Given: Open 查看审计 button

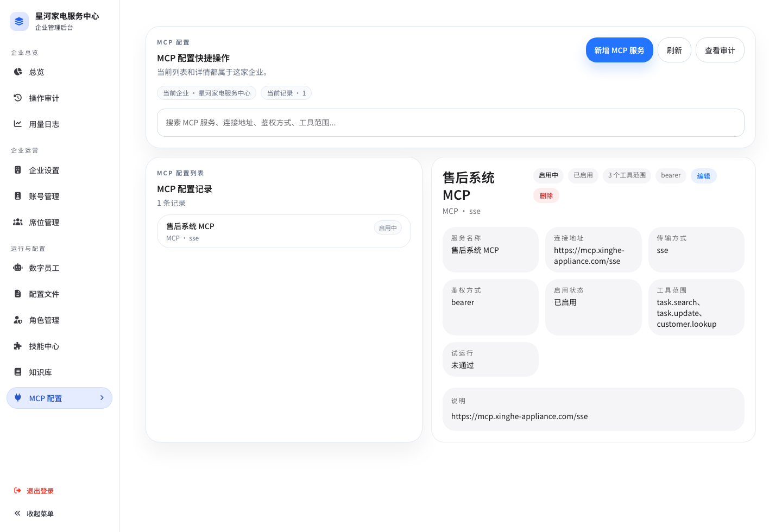Looking at the screenshot, I should coord(720,50).
